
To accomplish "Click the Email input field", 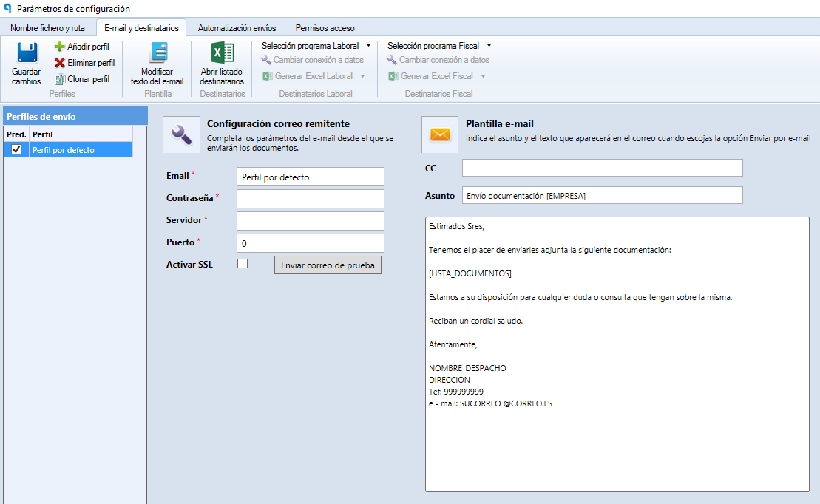I will click(x=311, y=177).
